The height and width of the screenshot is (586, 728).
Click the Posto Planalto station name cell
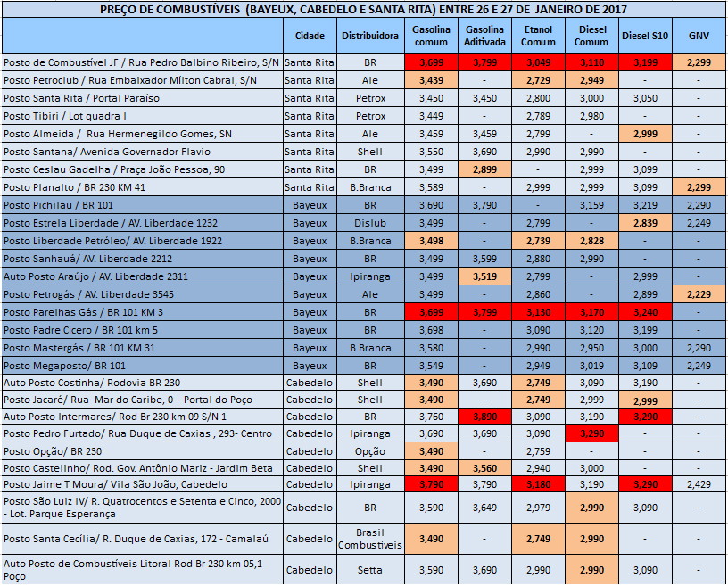(x=141, y=187)
